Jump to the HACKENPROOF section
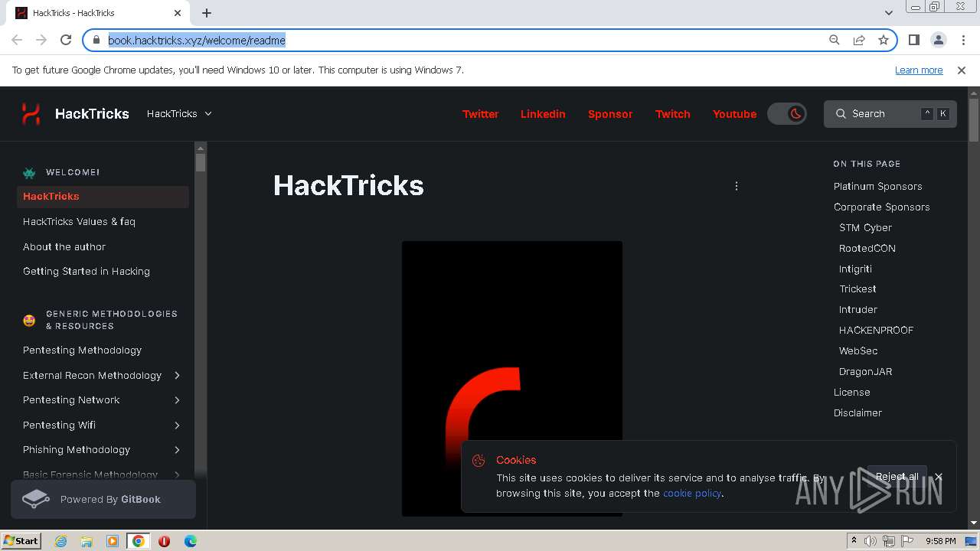The image size is (980, 551). point(876,330)
